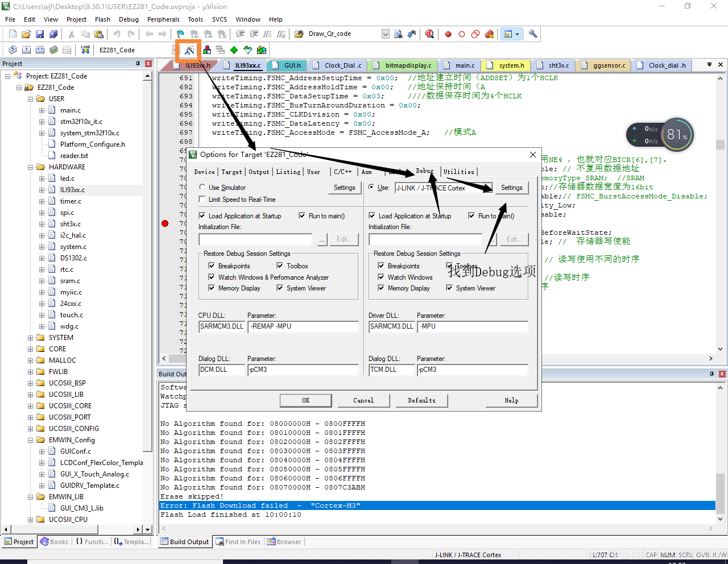Start the debug session magnifier icon
Image resolution: width=728 pixels, height=564 pixels.
[429, 34]
